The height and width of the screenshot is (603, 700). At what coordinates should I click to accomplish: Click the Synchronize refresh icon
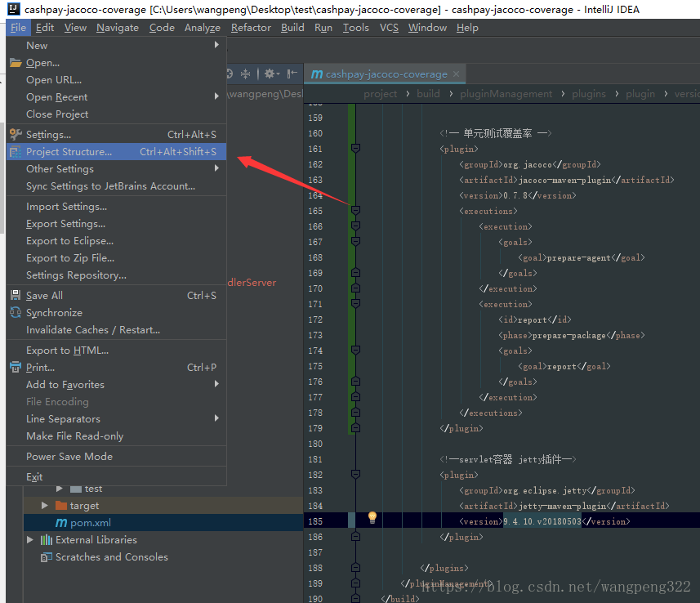16,312
